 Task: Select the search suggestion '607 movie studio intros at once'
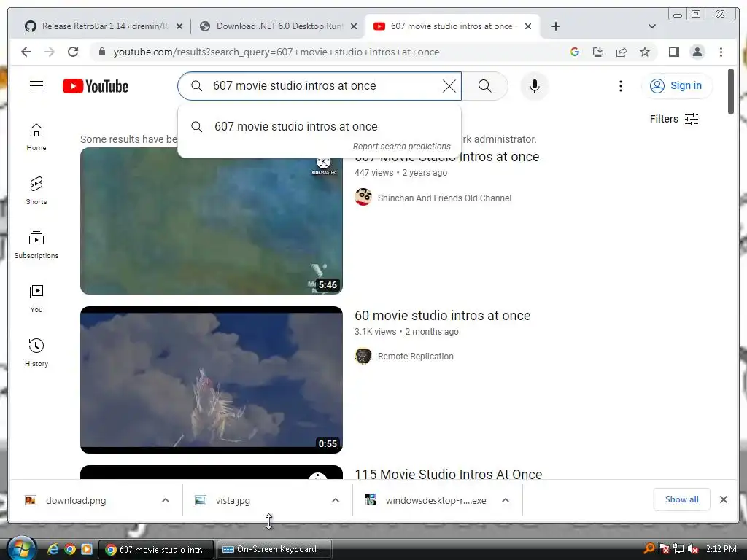click(320, 127)
